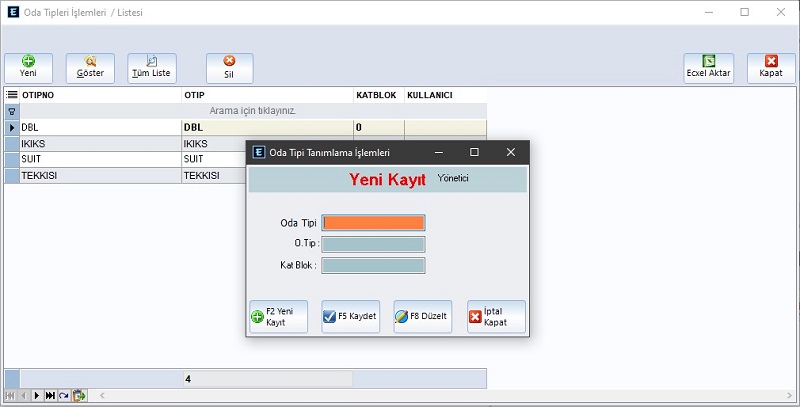Select the TEKKISI row selector cell
This screenshot has height=407, width=800.
click(x=12, y=175)
